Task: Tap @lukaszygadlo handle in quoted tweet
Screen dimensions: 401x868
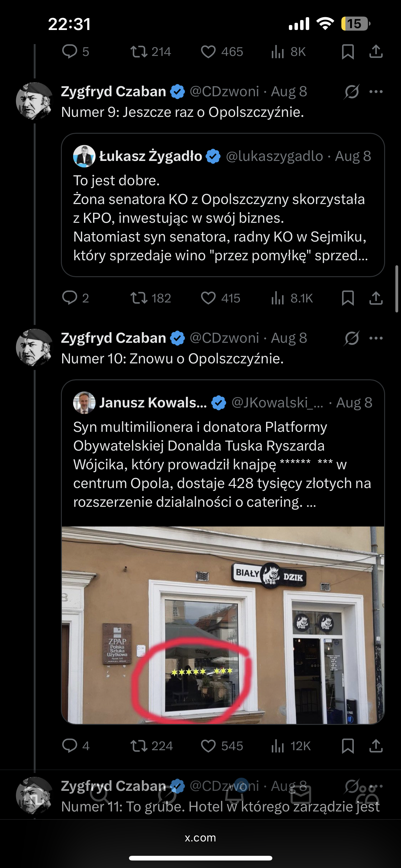Action: pyautogui.click(x=274, y=156)
